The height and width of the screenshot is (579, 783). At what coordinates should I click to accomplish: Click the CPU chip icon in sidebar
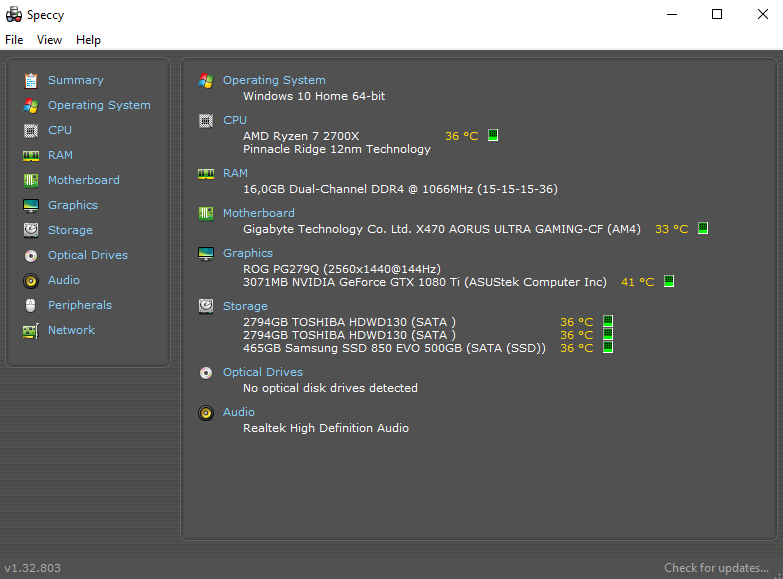[x=31, y=131]
